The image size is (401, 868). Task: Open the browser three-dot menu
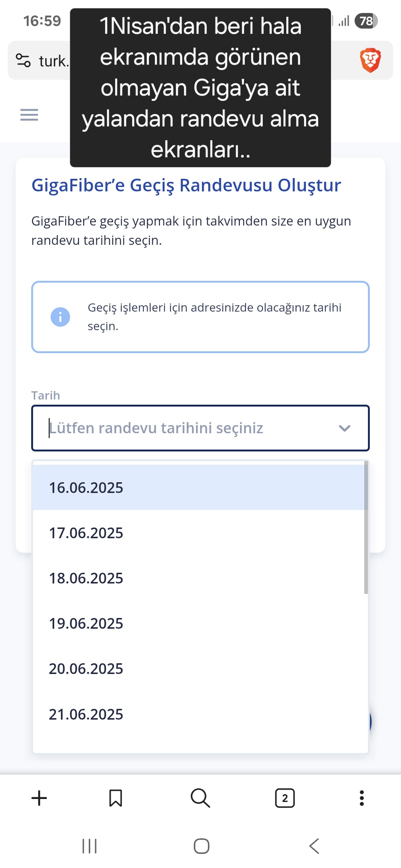tap(362, 798)
